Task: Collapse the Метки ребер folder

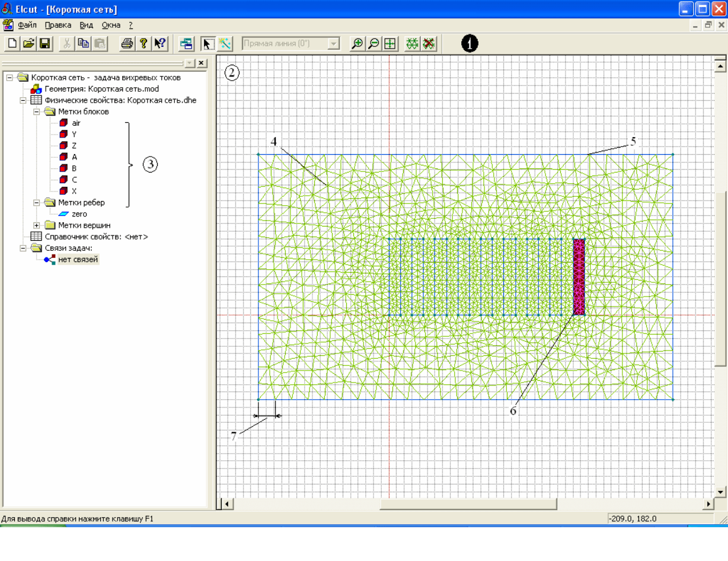Action: 37,202
